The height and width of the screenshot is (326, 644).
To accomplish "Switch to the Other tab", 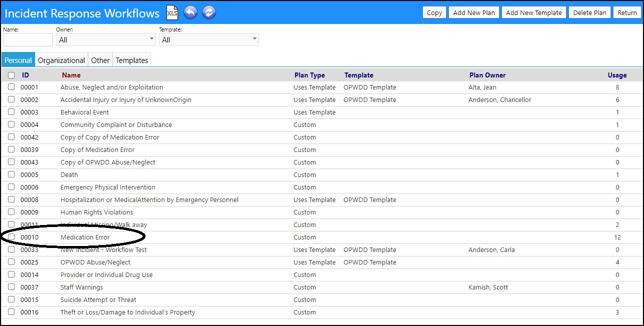I will 100,60.
